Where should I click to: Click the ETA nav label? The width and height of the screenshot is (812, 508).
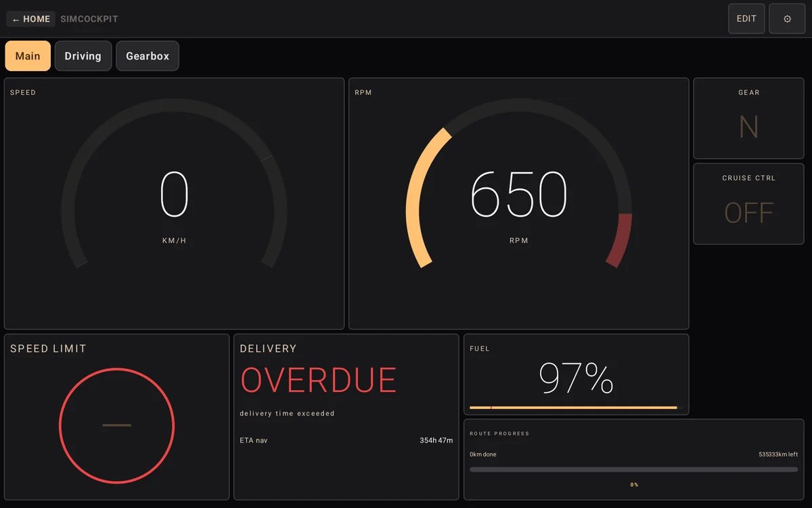tap(254, 440)
